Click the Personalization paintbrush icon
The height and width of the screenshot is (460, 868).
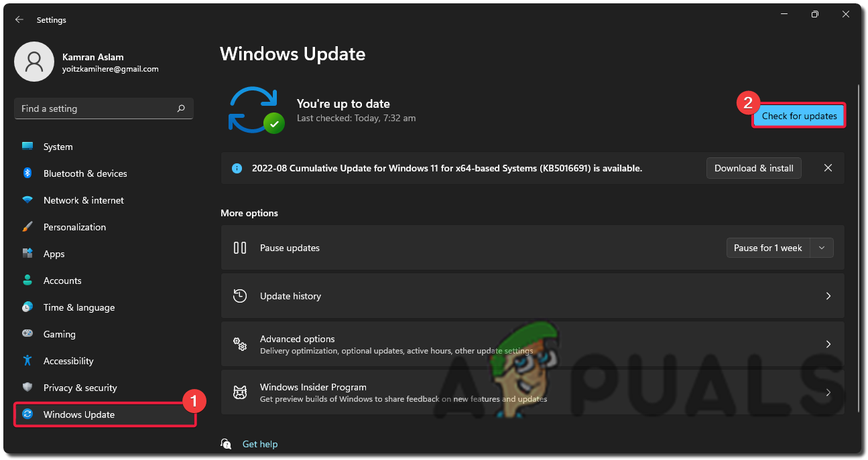point(27,227)
